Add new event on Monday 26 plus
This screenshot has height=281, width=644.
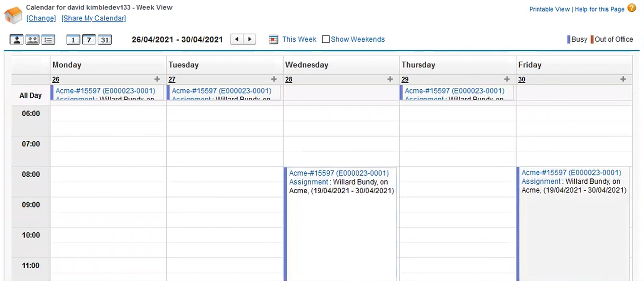pyautogui.click(x=157, y=79)
